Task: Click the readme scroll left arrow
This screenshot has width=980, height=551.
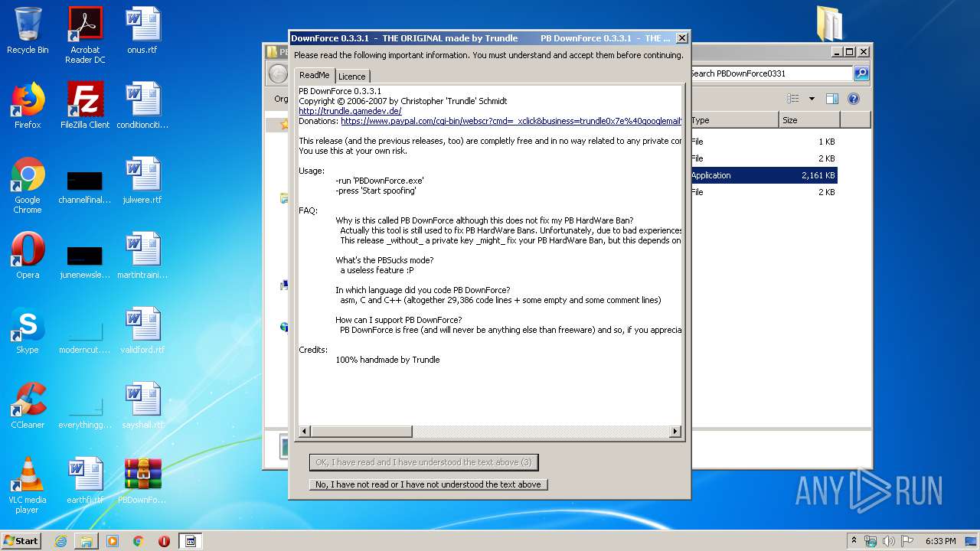Action: (304, 432)
